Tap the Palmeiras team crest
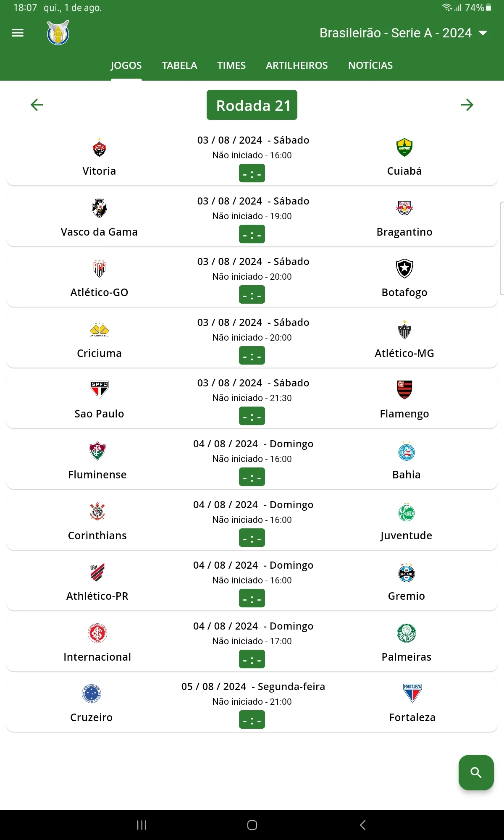The width and height of the screenshot is (504, 840). (407, 633)
